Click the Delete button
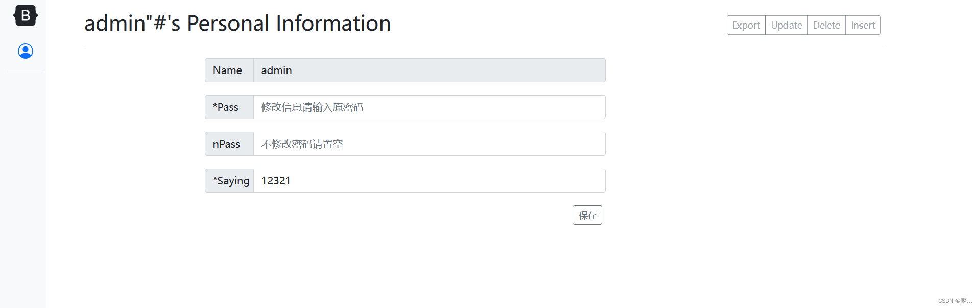The image size is (980, 308). (826, 25)
